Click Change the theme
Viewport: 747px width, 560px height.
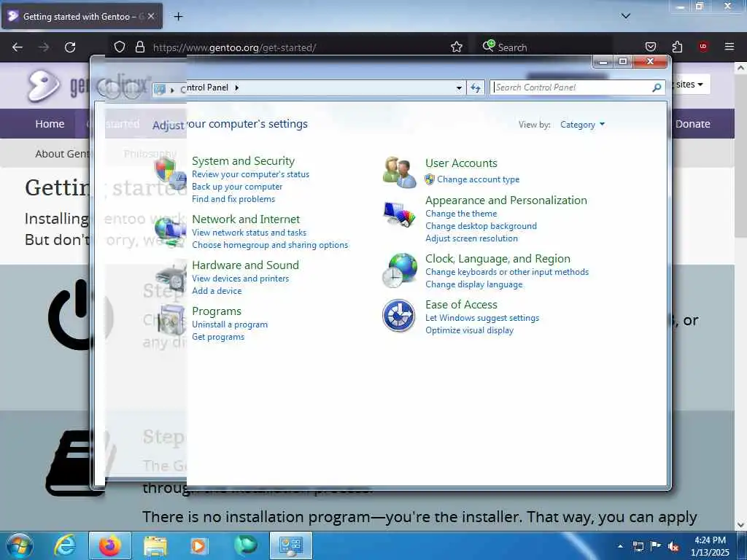pos(461,214)
